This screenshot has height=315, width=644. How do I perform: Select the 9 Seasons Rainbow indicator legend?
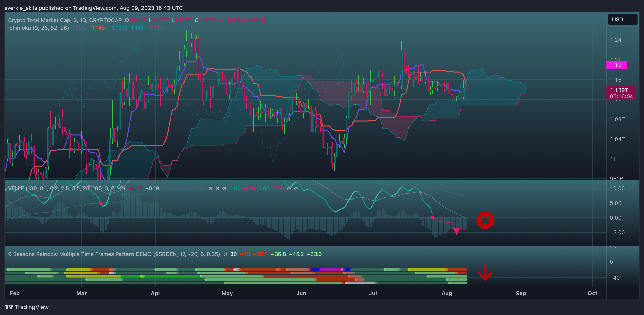pyautogui.click(x=114, y=254)
